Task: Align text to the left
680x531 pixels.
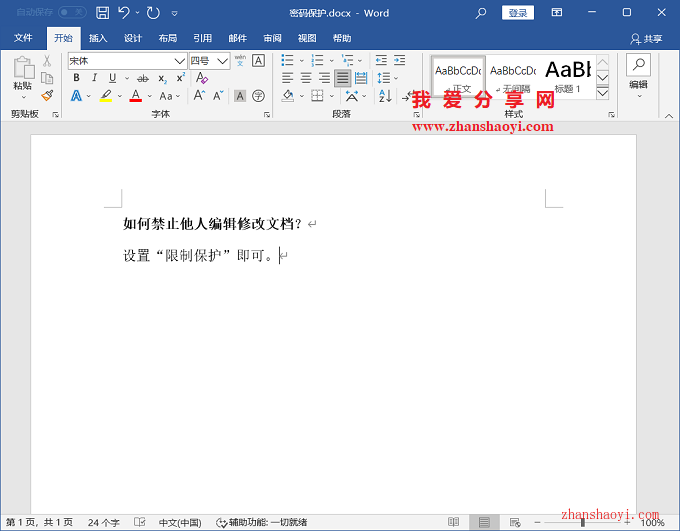Action: tap(288, 78)
